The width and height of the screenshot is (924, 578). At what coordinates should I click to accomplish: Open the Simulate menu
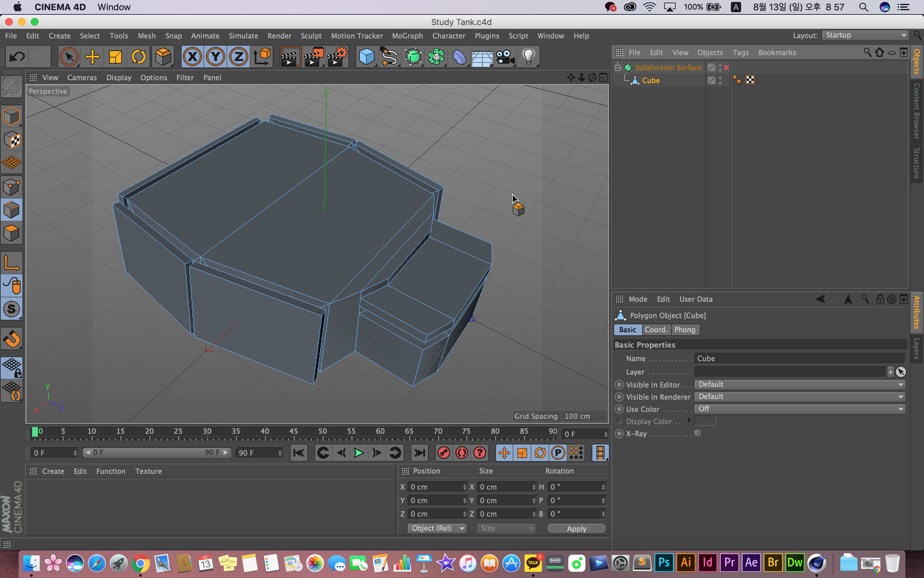[x=243, y=36]
